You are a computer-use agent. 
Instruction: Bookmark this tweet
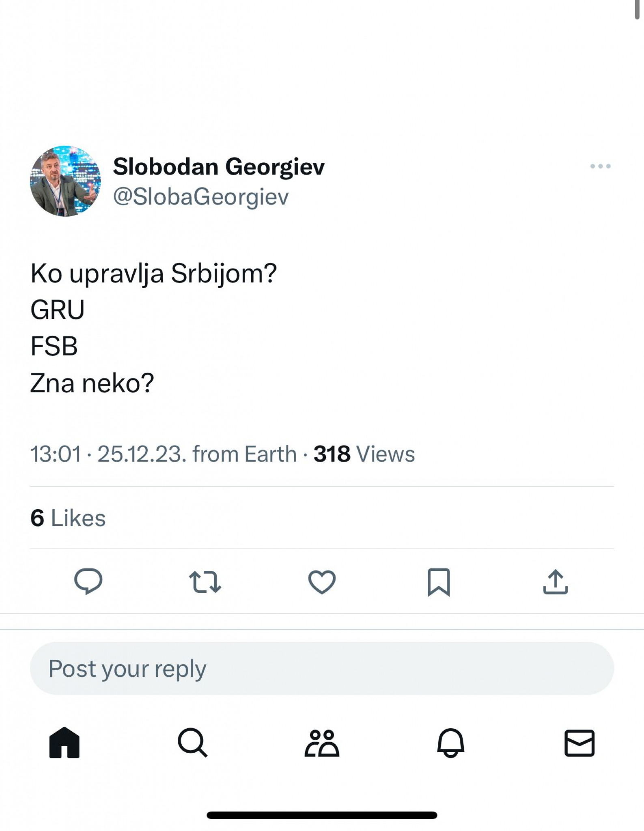click(439, 582)
